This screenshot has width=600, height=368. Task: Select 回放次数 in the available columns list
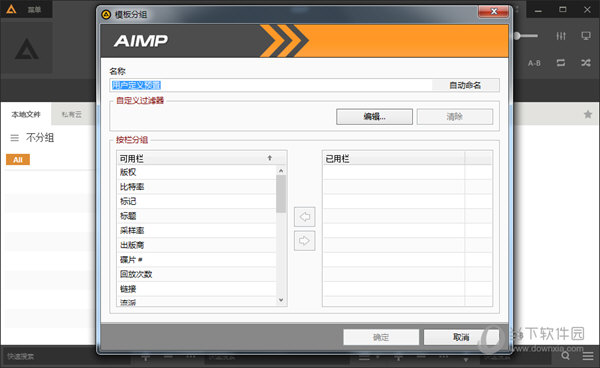(196, 274)
